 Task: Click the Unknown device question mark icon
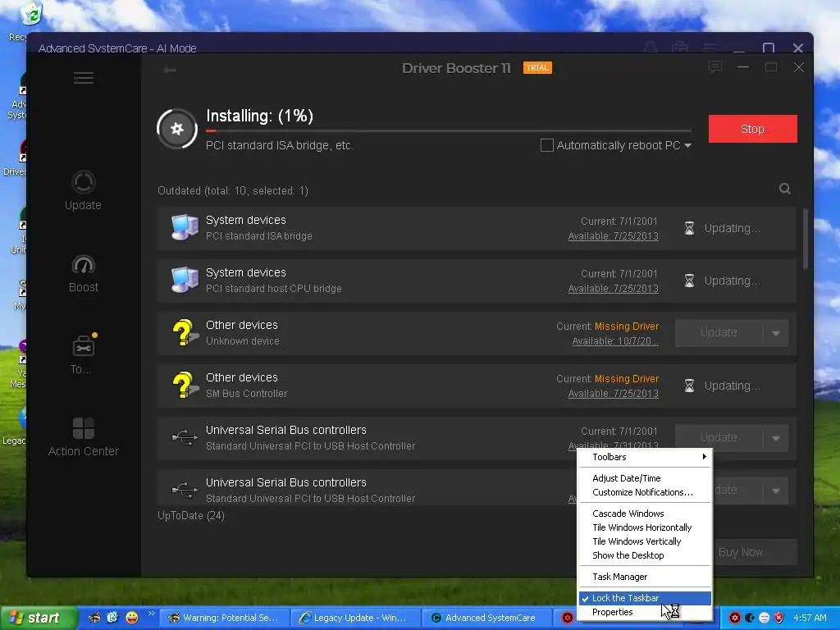185,333
